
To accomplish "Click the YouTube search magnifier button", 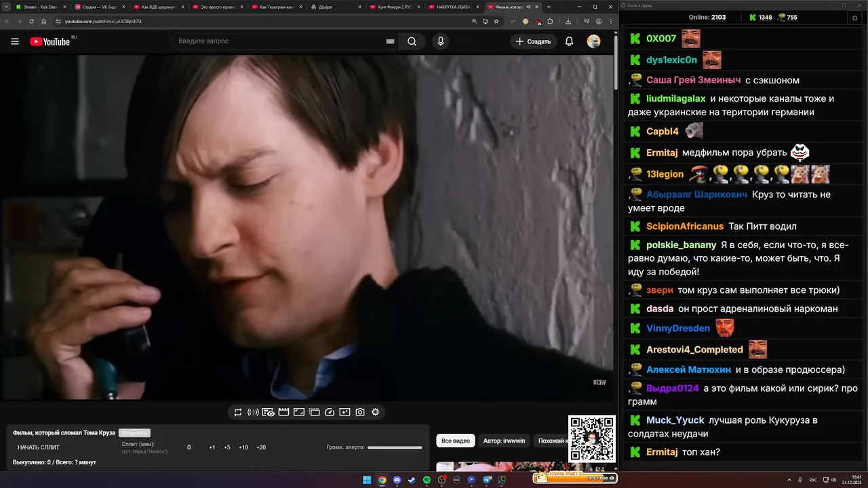I will click(412, 41).
